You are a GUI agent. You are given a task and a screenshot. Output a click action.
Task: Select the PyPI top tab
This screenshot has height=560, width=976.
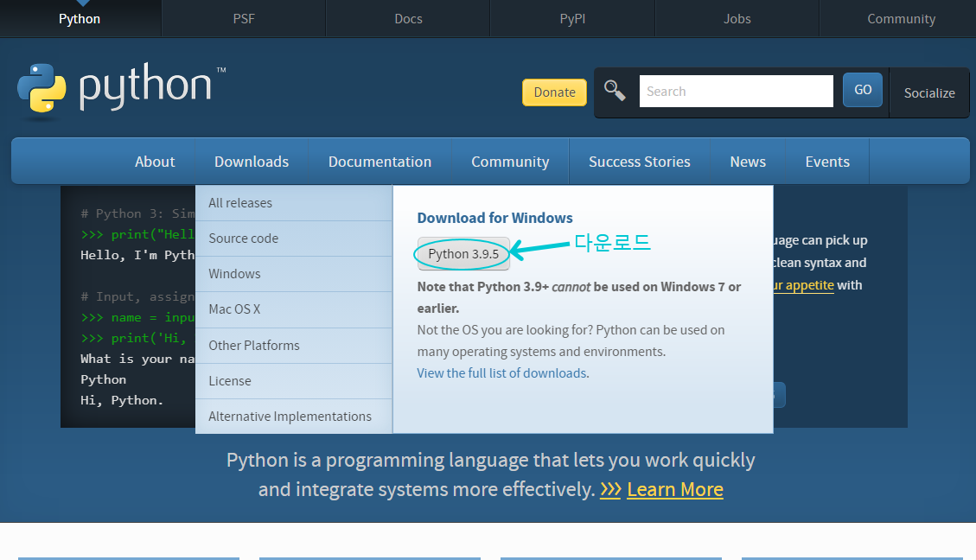572,19
